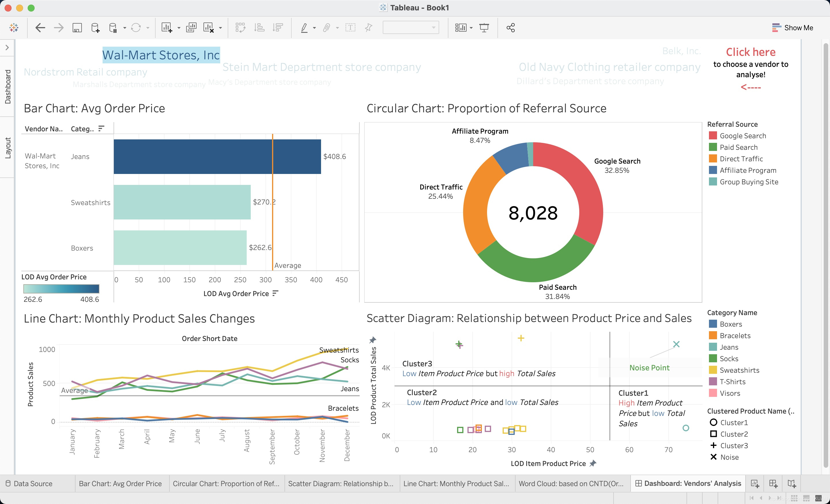Click the Clear Sheet icon
Screen dimensions: 830x504
tap(209, 28)
